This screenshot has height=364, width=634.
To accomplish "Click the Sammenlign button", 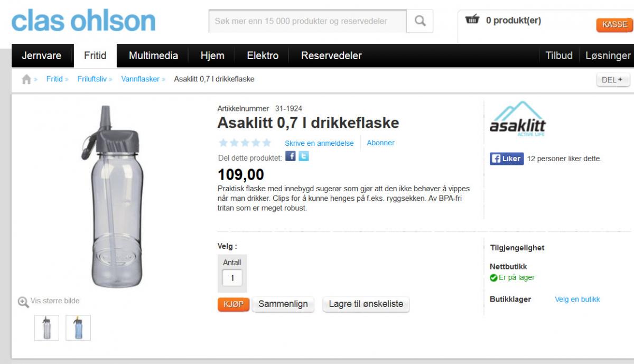I will pyautogui.click(x=283, y=304).
